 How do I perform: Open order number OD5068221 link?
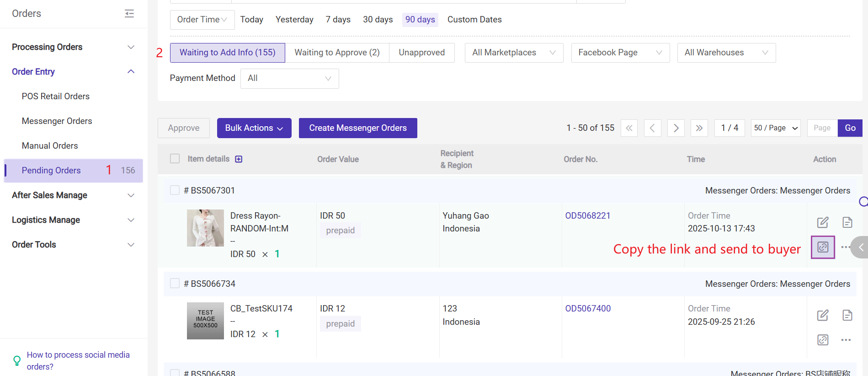[587, 215]
